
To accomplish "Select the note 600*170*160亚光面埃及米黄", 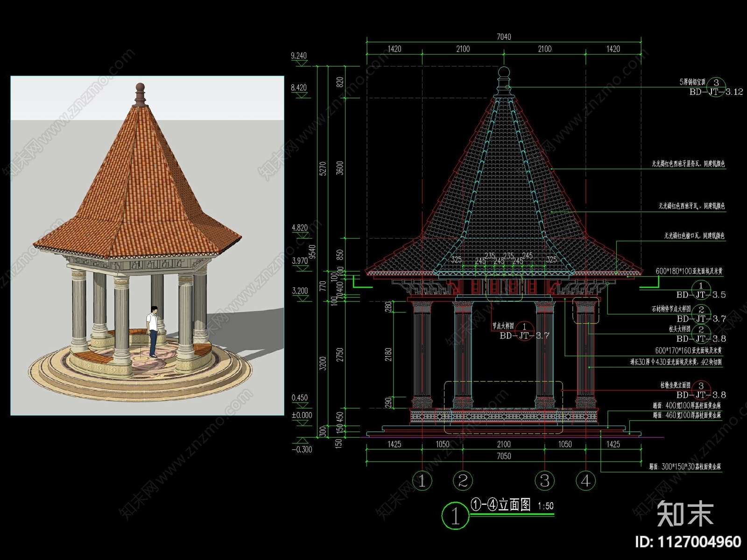I will pos(689,350).
